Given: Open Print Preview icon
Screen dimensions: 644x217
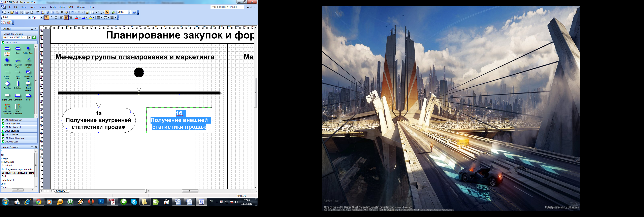Looking at the screenshot, I should coord(32,12).
